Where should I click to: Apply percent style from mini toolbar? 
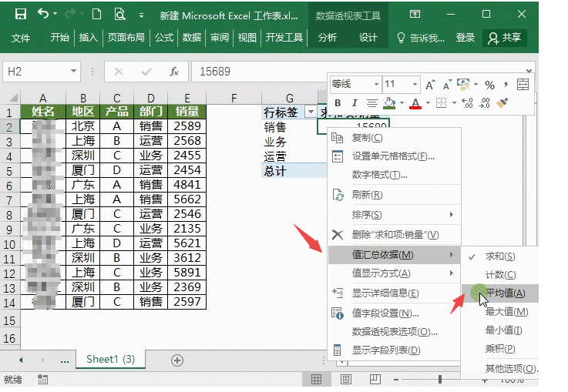click(489, 84)
